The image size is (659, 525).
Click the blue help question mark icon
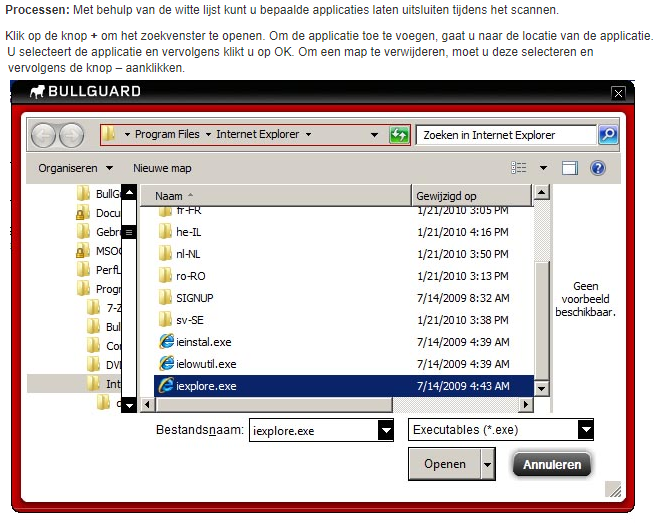(598, 168)
